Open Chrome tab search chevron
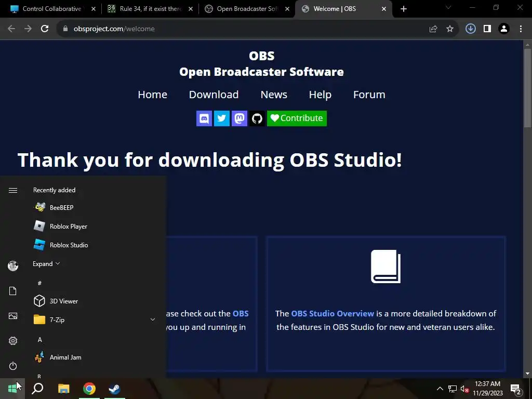This screenshot has width=532, height=399. tap(448, 7)
